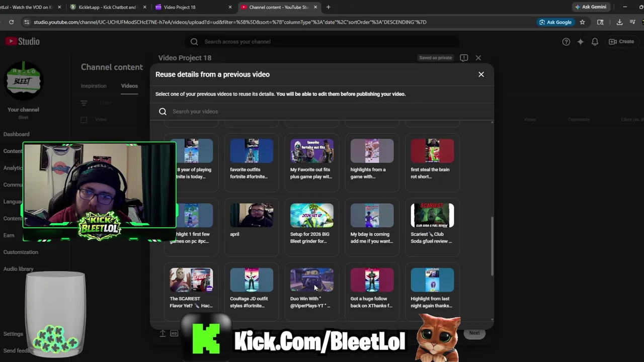Select 'CouRage JD outfit styles' thumbnail
Viewport: 644px width, 362px height.
[252, 280]
